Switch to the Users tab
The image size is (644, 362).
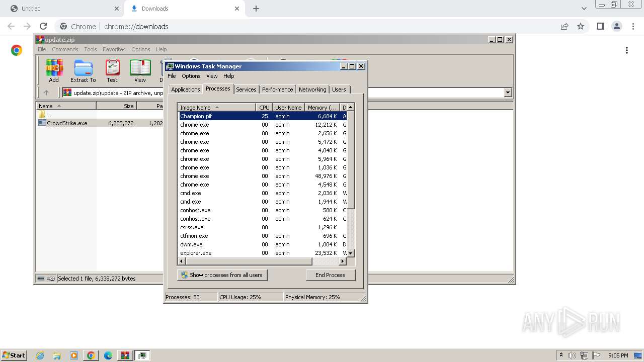coord(339,89)
